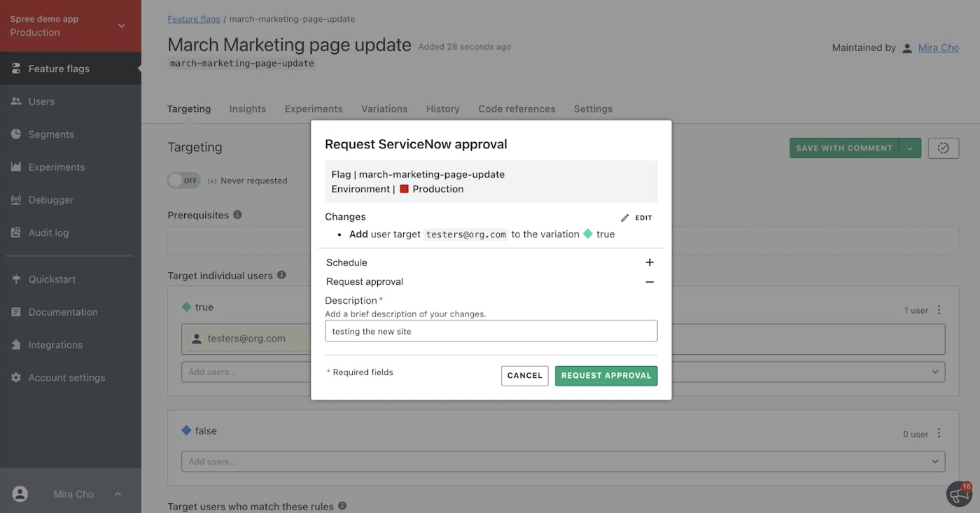Open the Save with comment dropdown arrow
The width and height of the screenshot is (980, 513).
[x=909, y=148]
